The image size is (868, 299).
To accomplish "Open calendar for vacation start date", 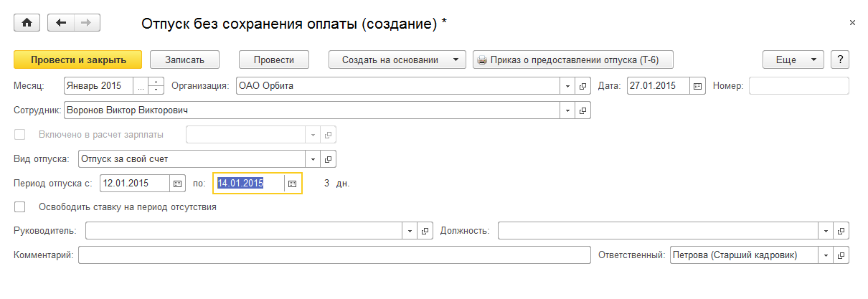I will (178, 184).
